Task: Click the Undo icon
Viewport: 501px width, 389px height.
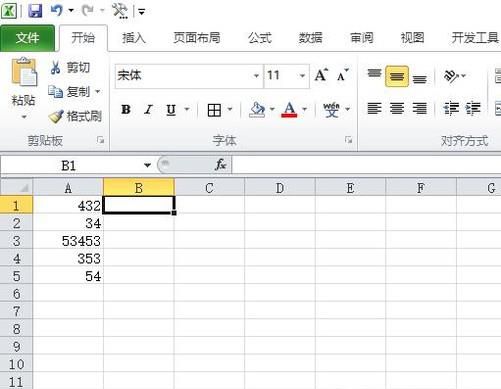Action: pos(57,11)
